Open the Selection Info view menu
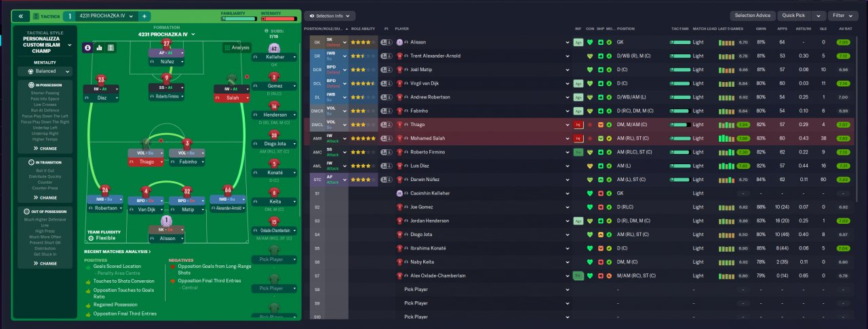 (x=330, y=16)
